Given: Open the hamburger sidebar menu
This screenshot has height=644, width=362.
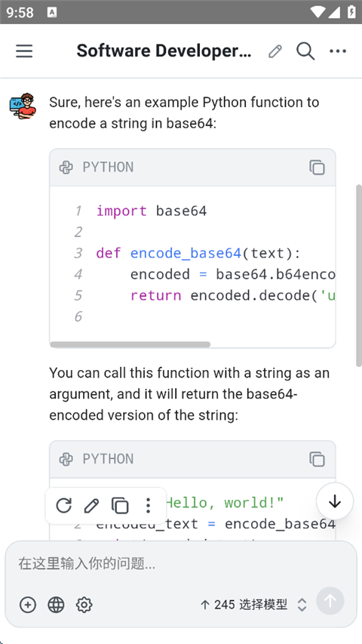Looking at the screenshot, I should pos(24,51).
